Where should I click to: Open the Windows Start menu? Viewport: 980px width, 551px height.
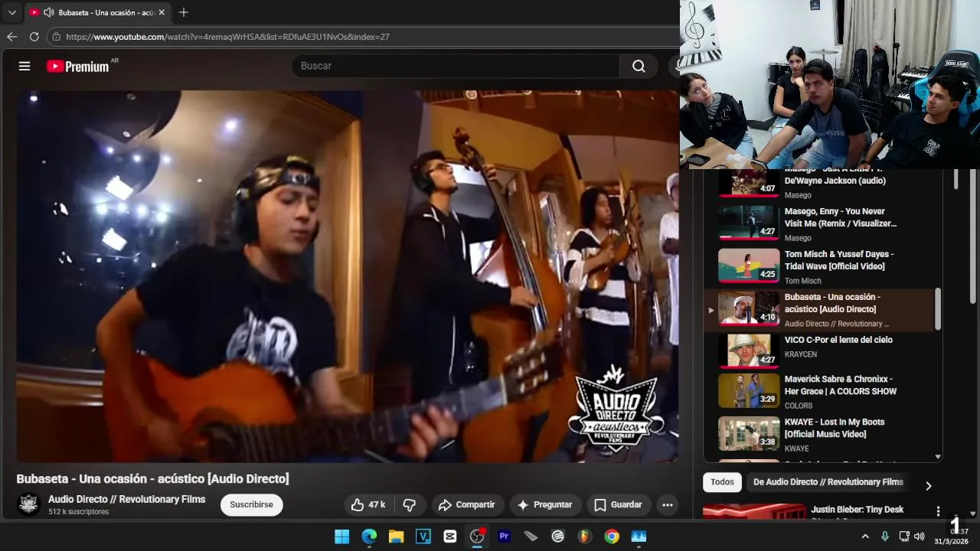(x=341, y=536)
